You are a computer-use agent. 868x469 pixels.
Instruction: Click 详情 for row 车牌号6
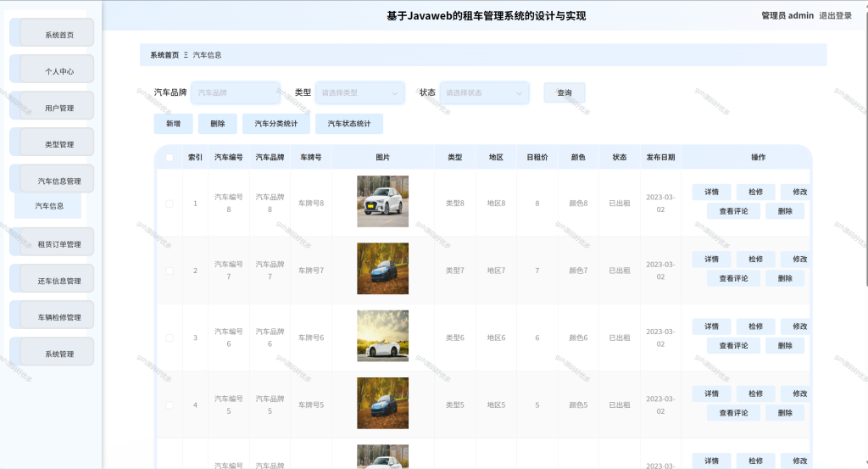(711, 327)
